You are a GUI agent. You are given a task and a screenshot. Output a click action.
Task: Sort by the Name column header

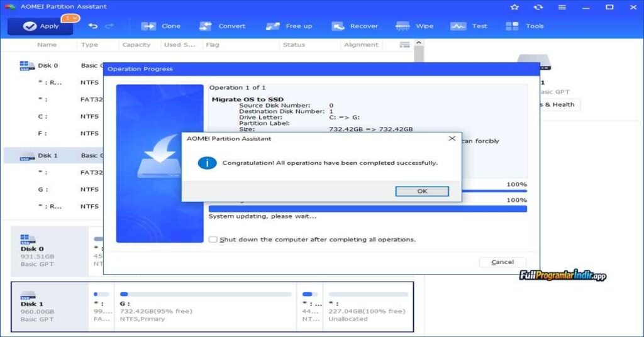(x=47, y=45)
